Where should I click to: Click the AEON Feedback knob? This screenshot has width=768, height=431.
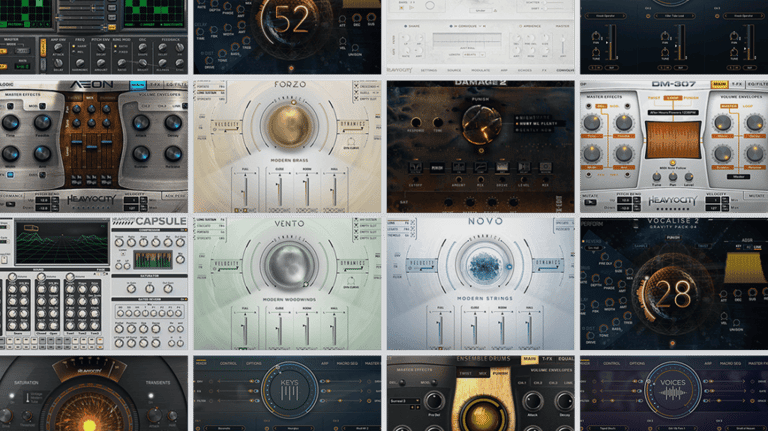42,122
